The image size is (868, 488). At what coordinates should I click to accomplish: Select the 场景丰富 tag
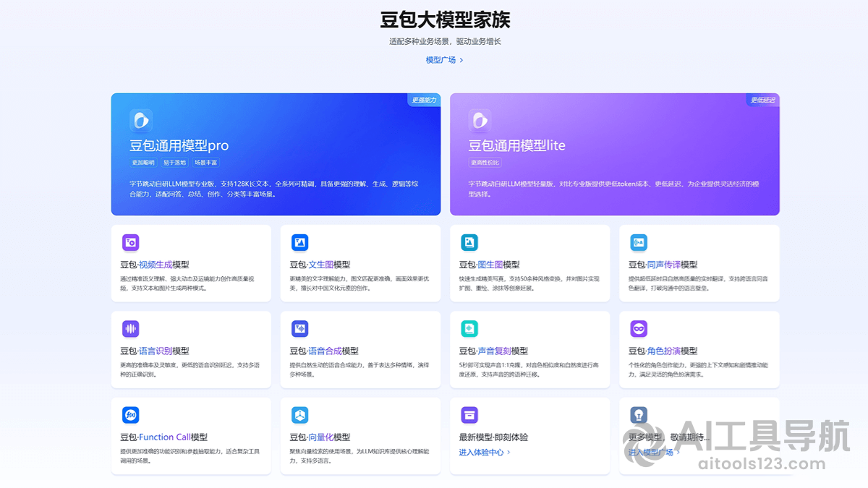point(205,163)
